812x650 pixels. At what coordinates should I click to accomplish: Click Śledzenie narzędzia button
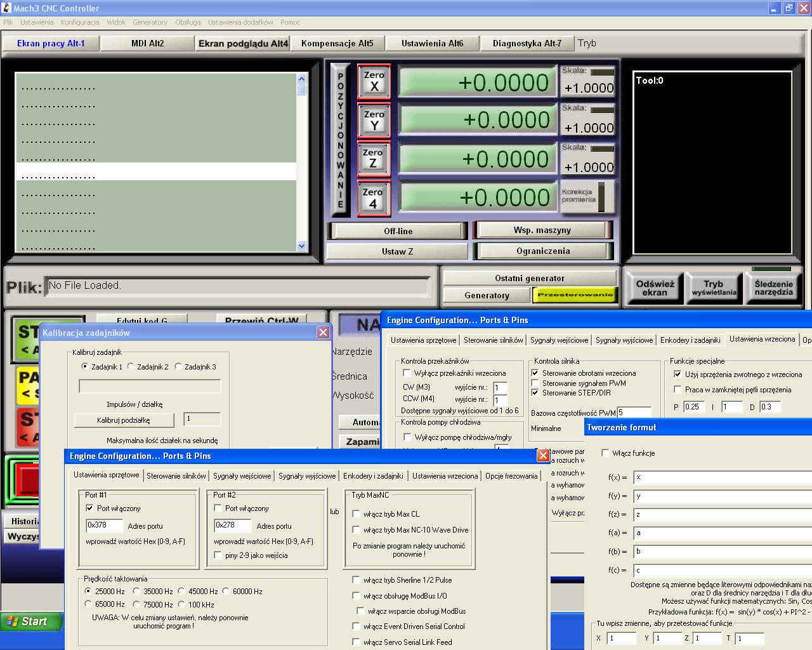click(773, 288)
